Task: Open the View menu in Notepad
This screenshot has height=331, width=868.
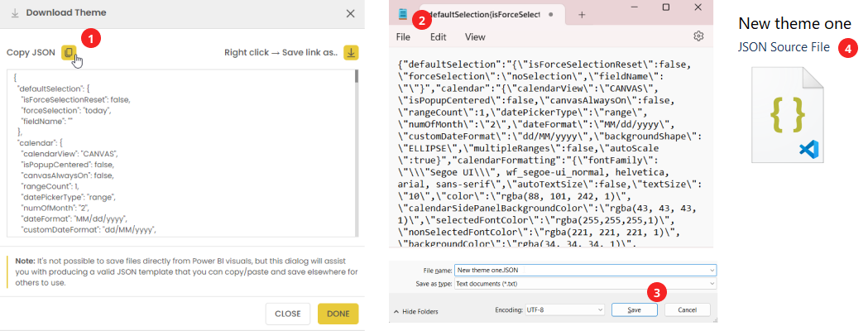Action: tap(475, 37)
